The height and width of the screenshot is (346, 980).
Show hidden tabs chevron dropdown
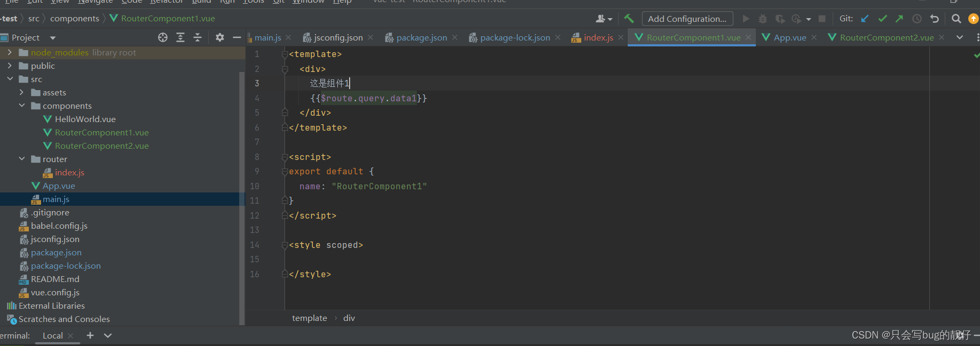(x=960, y=37)
